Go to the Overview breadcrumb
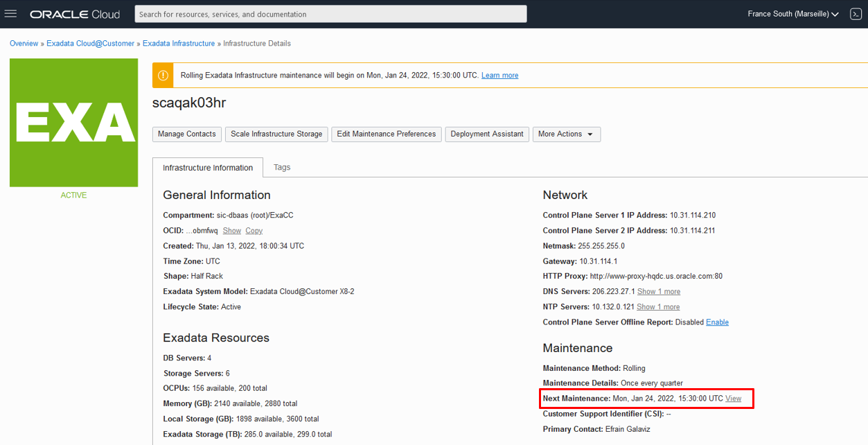Screen dimensions: 868x445 pos(24,43)
